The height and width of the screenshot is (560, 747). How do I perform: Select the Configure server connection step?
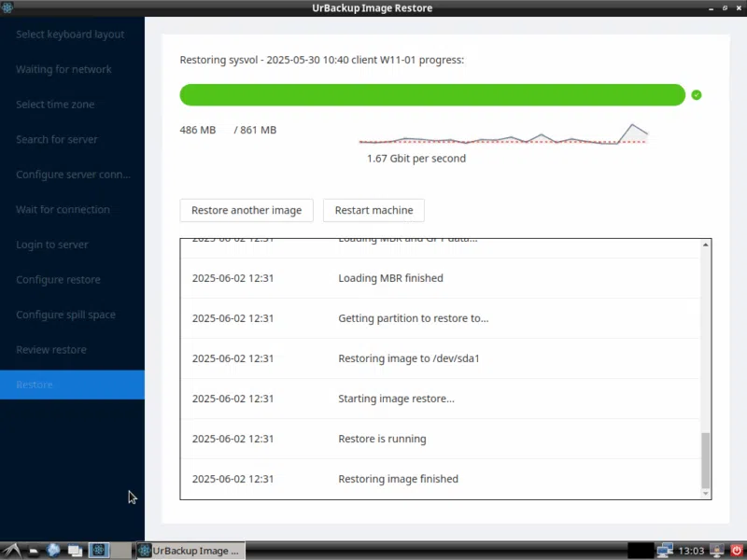coord(73,175)
